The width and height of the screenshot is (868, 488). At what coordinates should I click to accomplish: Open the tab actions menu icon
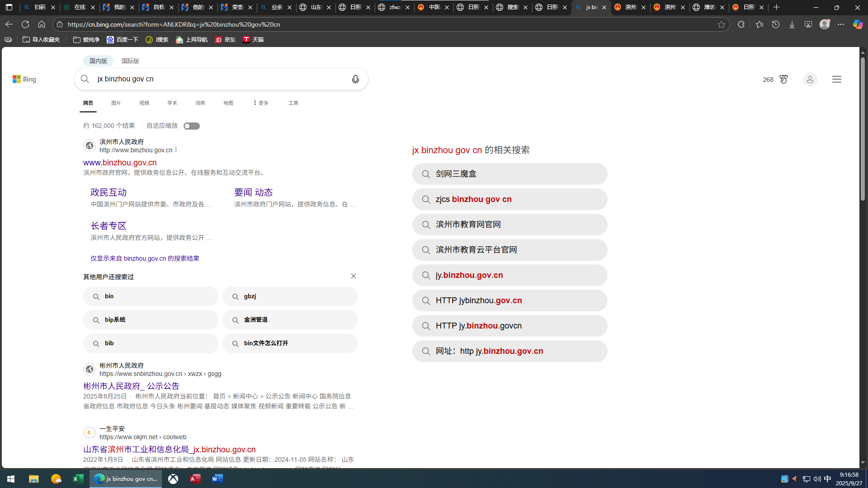(x=9, y=7)
